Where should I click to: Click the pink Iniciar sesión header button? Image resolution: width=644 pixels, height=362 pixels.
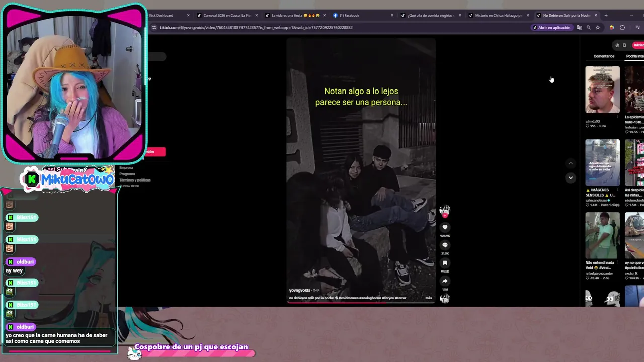[638, 45]
